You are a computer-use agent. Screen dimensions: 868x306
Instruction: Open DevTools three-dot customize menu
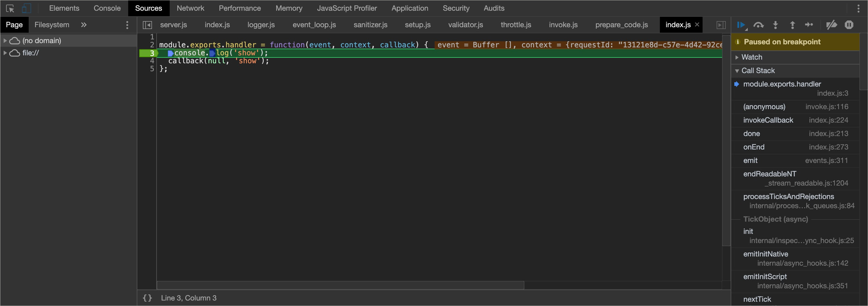858,9
